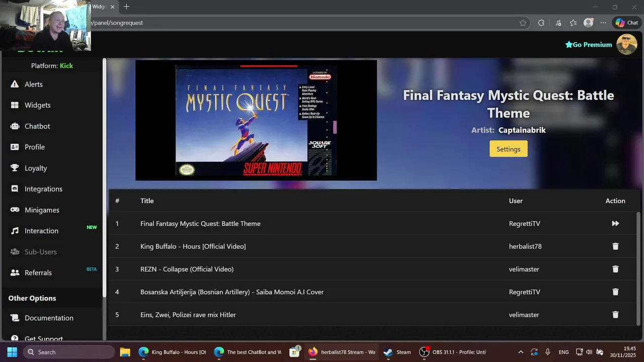The height and width of the screenshot is (362, 644).
Task: Click the Minigames gamepad icon
Action: click(x=15, y=210)
